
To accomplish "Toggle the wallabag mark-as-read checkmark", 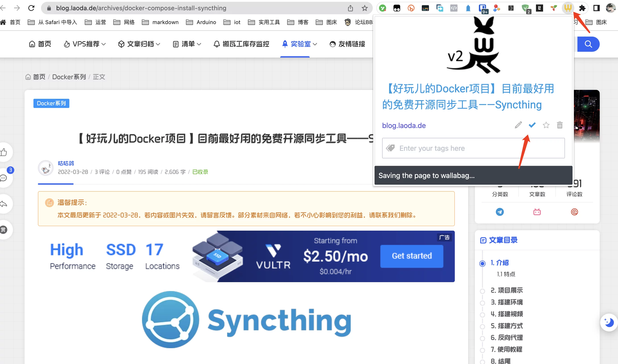I will pos(532,125).
